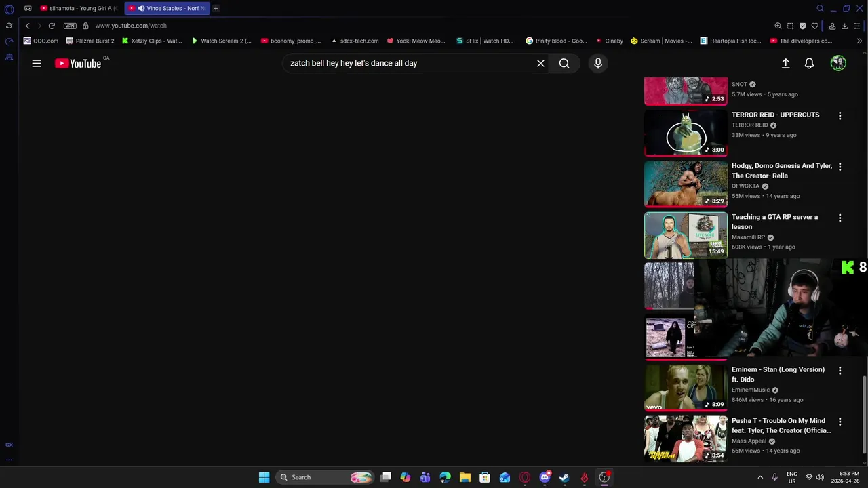The height and width of the screenshot is (488, 868).
Task: Open the Easy Setup browser menu icon
Action: pyautogui.click(x=857, y=26)
